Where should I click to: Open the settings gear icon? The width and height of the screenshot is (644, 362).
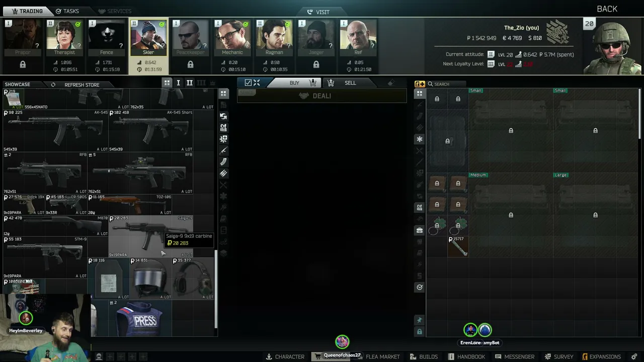[634, 356]
